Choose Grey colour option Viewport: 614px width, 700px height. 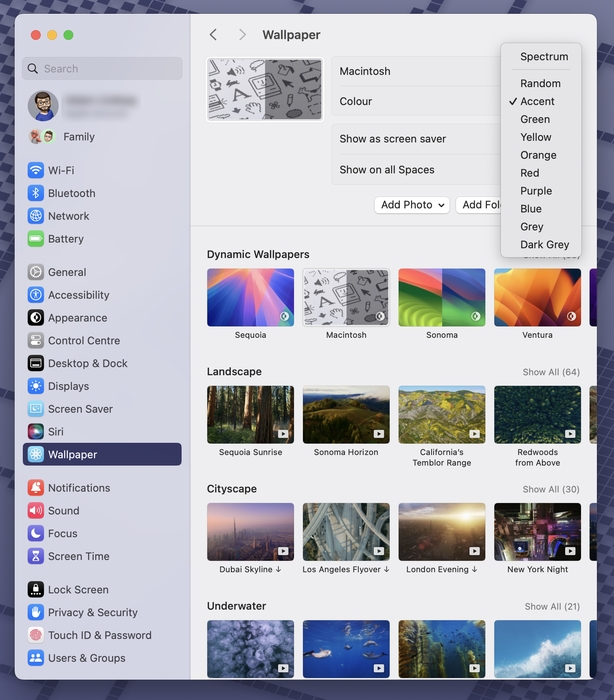pyautogui.click(x=541, y=227)
